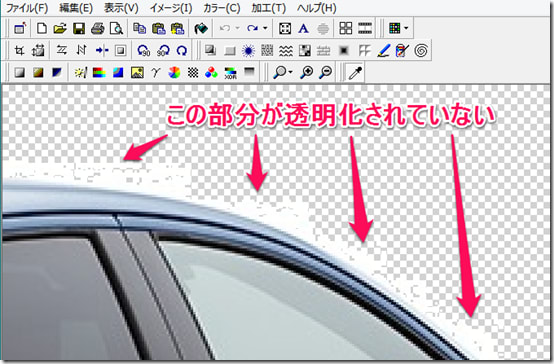Click the drop shadow effect icon

(x=211, y=51)
